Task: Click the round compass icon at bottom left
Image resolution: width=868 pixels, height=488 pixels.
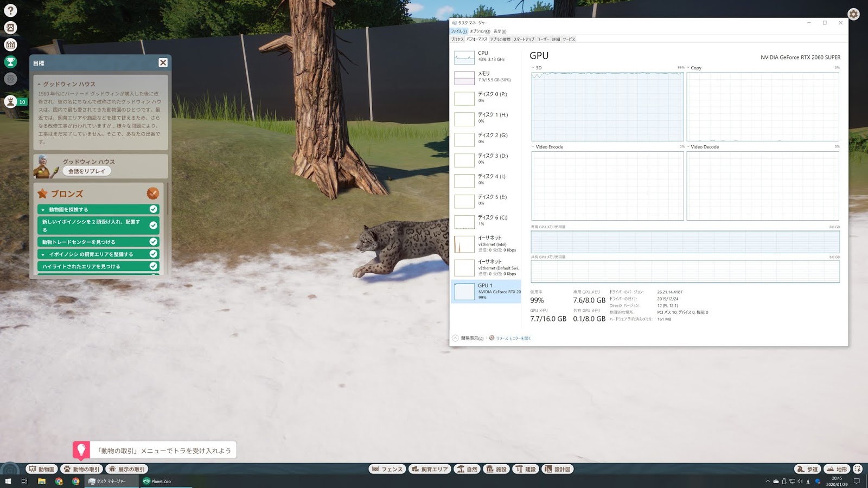Action: click(x=10, y=471)
